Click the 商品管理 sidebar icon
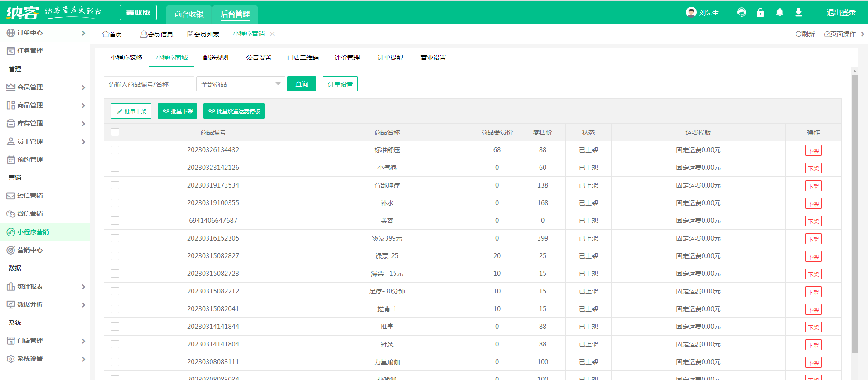 pyautogui.click(x=11, y=105)
